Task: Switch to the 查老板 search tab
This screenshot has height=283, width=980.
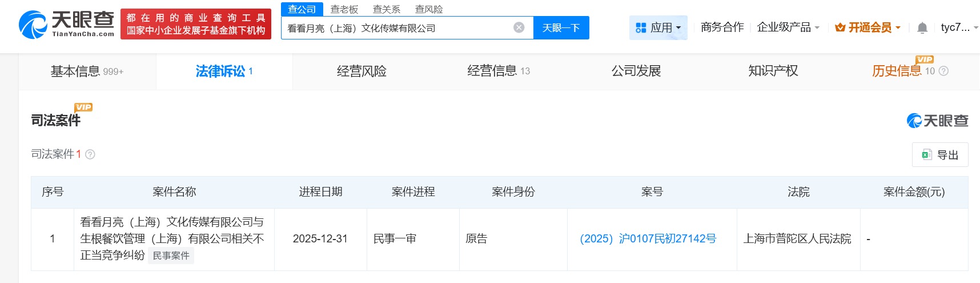Action: (344, 9)
